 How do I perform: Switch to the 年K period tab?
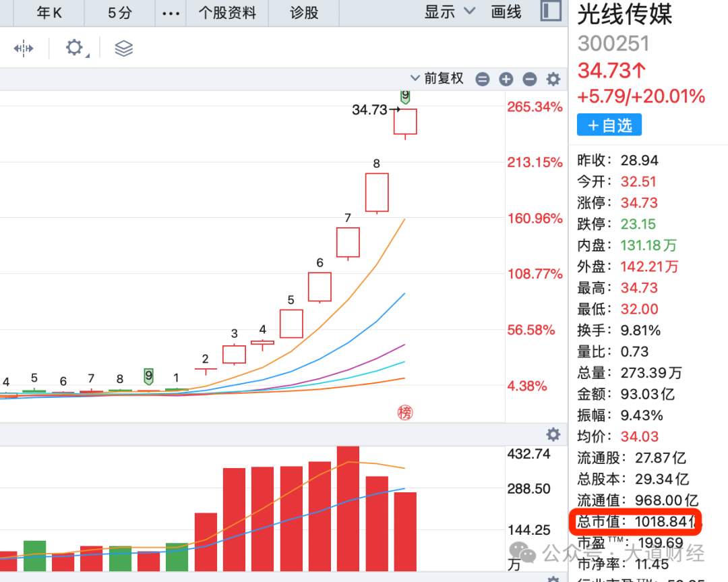click(x=47, y=13)
